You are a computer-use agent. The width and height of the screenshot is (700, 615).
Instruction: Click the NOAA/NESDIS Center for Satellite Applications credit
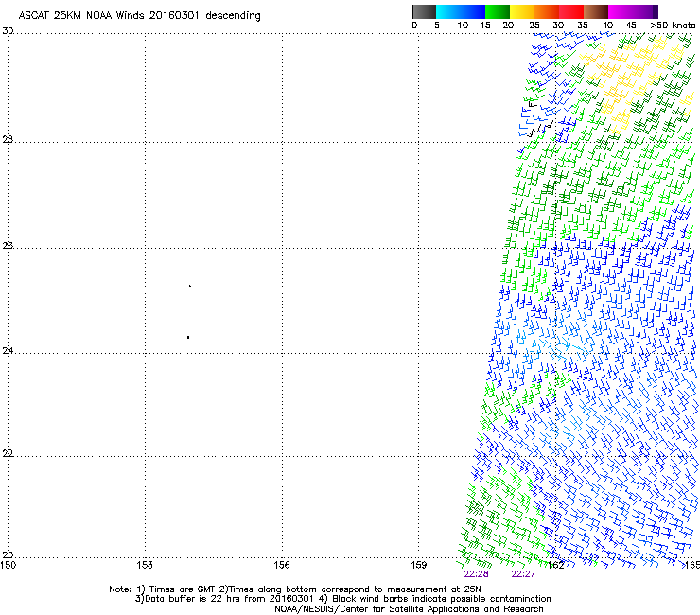click(409, 609)
